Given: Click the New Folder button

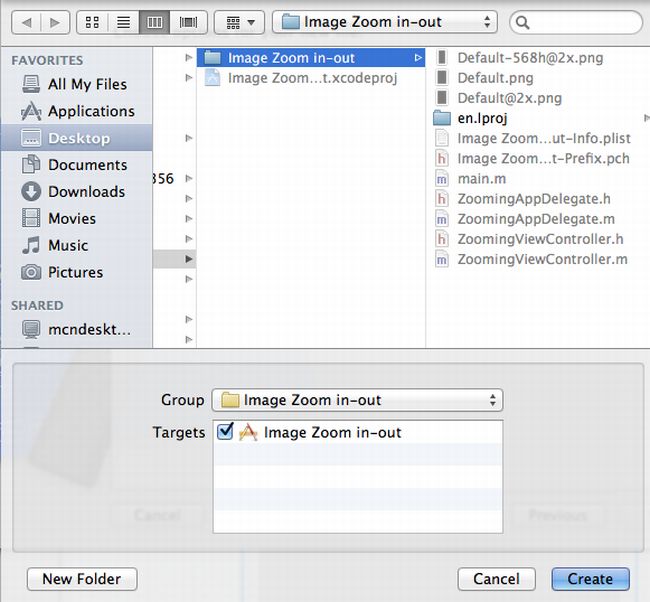Looking at the screenshot, I should pos(82,579).
